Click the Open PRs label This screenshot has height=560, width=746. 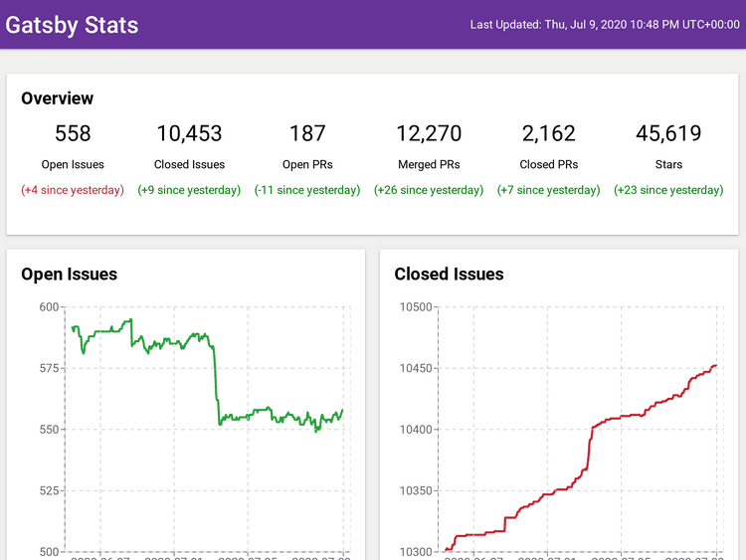[x=307, y=164]
